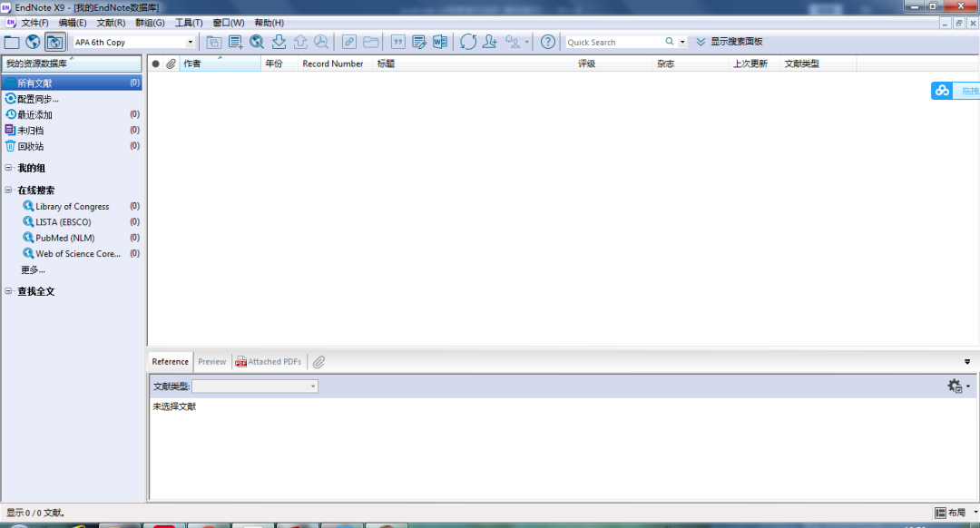Click 更多... to show more databases
980x528 pixels.
coord(33,270)
